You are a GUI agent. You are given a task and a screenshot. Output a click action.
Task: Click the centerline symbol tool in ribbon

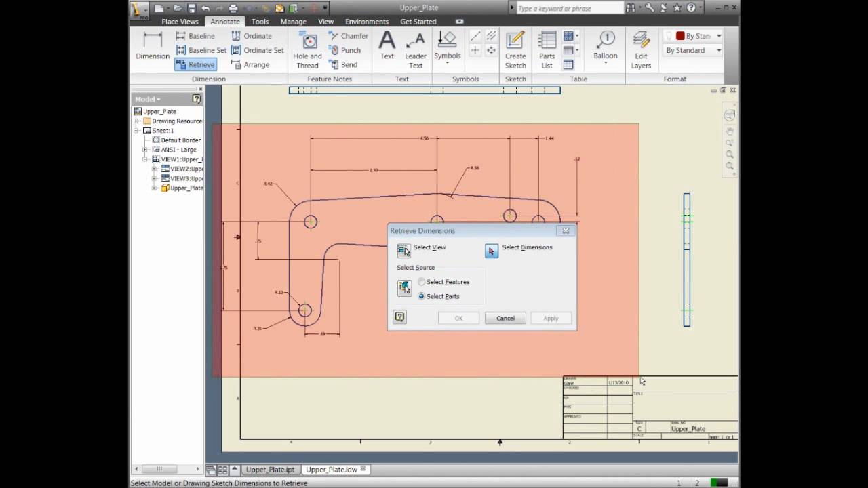[475, 36]
